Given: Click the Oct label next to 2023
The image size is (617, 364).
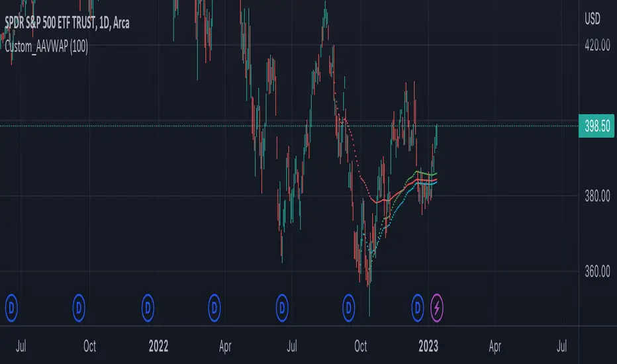Looking at the screenshot, I should coord(360,346).
